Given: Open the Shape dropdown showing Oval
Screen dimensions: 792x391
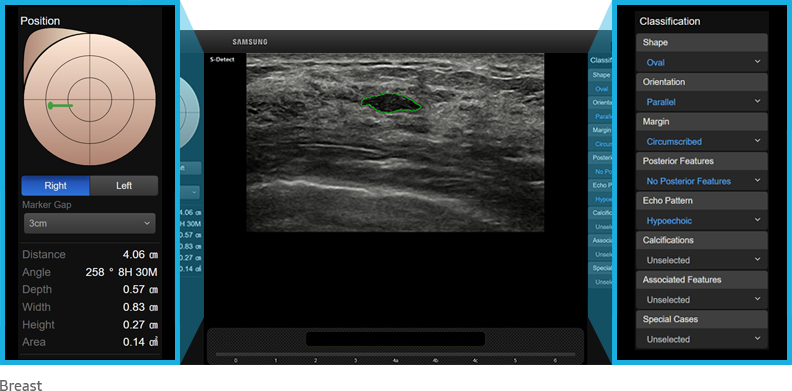Looking at the screenshot, I should point(702,62).
